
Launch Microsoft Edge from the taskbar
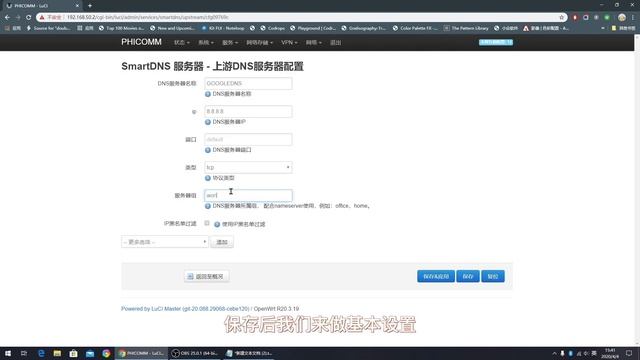coord(41,353)
